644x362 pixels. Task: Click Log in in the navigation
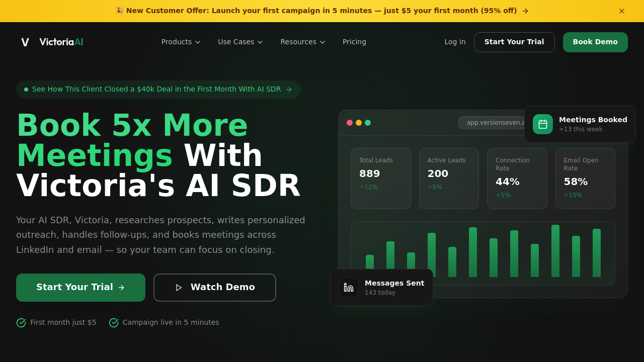(x=455, y=42)
